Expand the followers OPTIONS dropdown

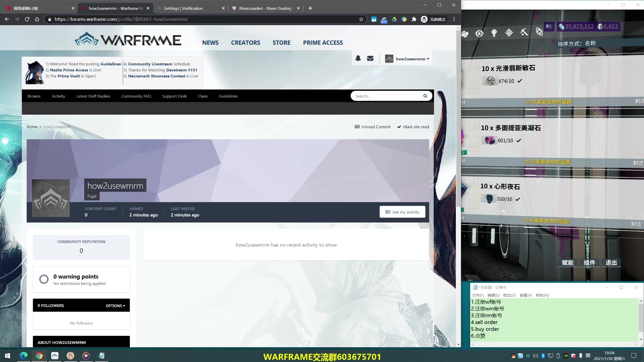pos(115,306)
